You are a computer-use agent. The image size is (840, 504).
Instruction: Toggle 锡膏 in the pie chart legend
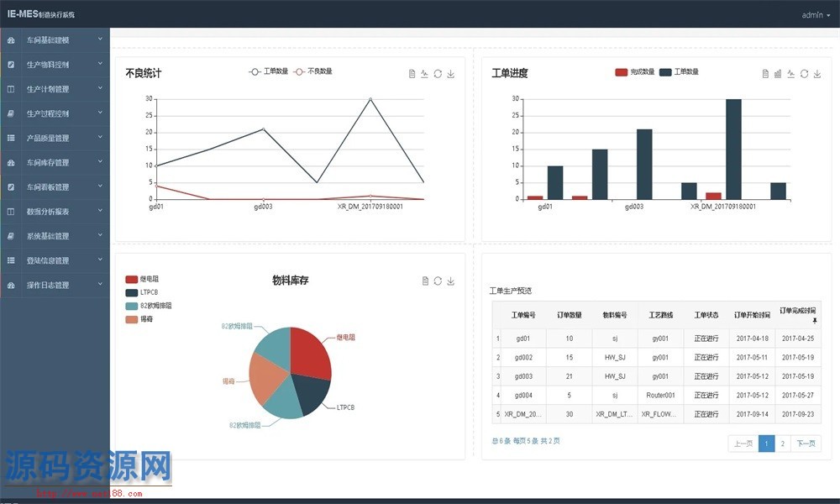pyautogui.click(x=139, y=319)
